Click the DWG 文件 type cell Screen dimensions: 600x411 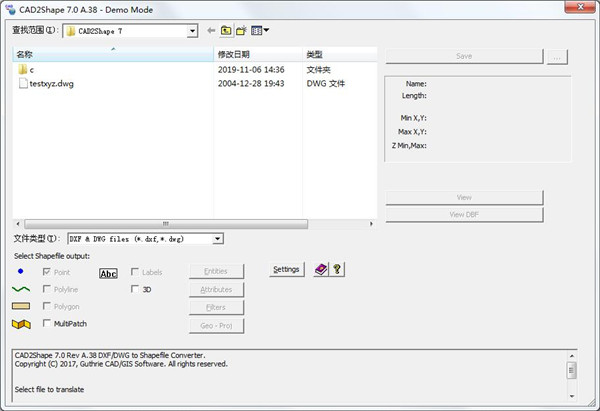[x=326, y=83]
